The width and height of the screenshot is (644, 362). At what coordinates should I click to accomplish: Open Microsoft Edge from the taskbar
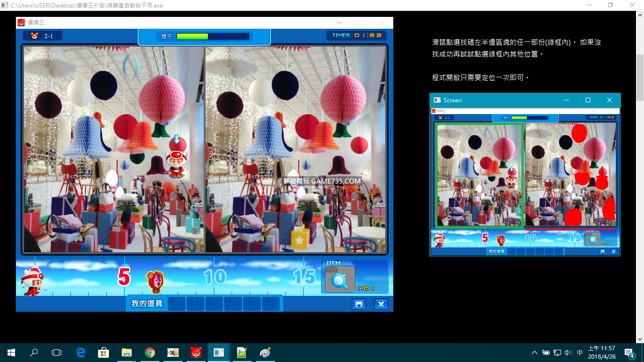[81, 353]
